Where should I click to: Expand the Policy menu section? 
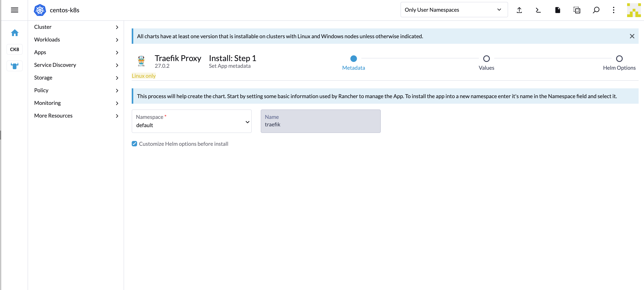click(x=76, y=90)
